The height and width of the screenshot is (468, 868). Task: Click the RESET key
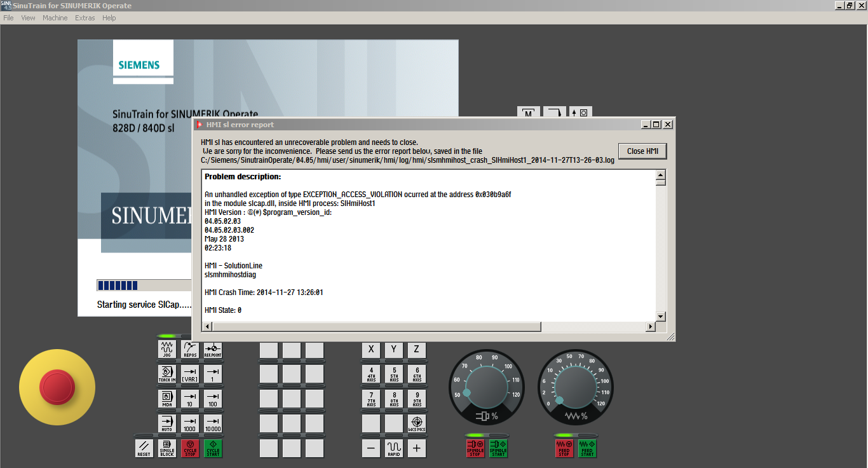click(144, 448)
